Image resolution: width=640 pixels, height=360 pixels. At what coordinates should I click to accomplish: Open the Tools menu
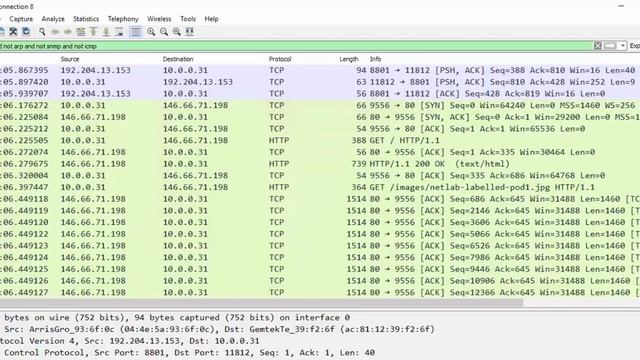188,19
